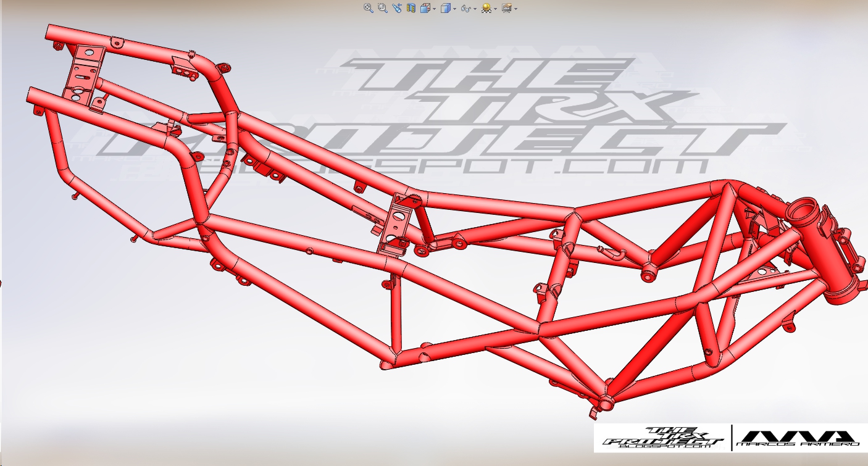This screenshot has height=466, width=868.
Task: Open the Hide/Show Items dropdown arrow
Action: 475,9
